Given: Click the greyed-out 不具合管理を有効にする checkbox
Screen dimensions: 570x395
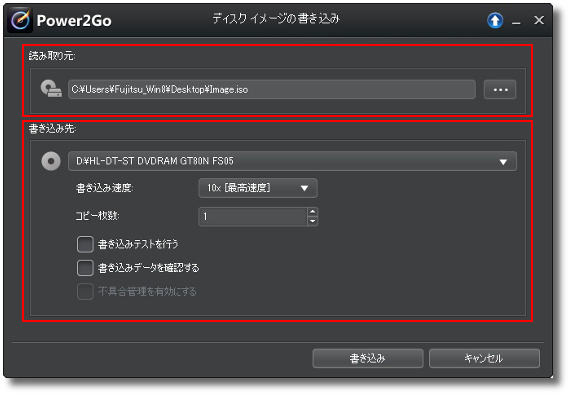Looking at the screenshot, I should (85, 291).
